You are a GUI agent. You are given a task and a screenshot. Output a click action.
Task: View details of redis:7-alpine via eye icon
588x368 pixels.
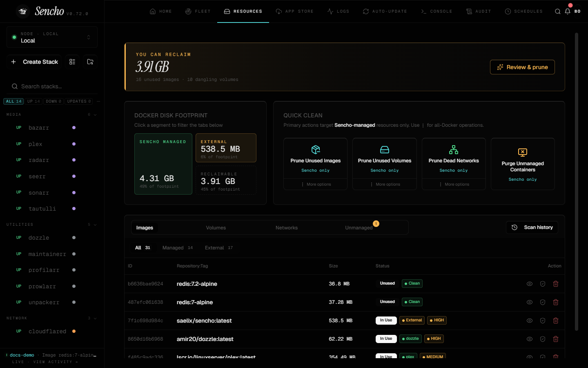[x=530, y=302]
